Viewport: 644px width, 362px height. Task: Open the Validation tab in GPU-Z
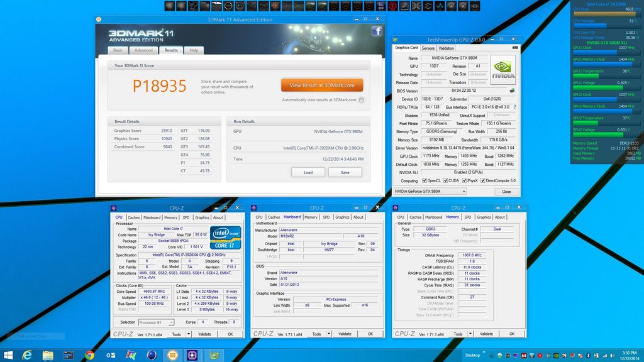[446, 48]
